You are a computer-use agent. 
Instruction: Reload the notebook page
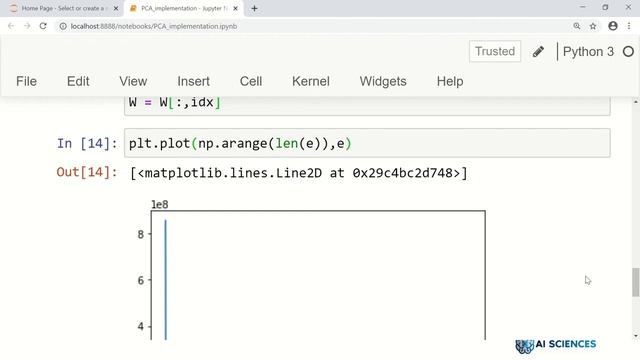click(43, 26)
